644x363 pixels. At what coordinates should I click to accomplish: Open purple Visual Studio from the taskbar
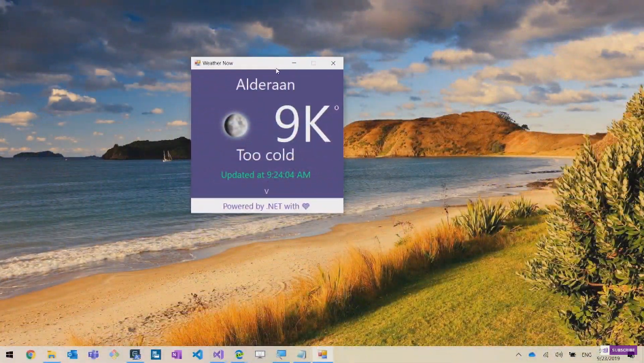click(x=218, y=355)
